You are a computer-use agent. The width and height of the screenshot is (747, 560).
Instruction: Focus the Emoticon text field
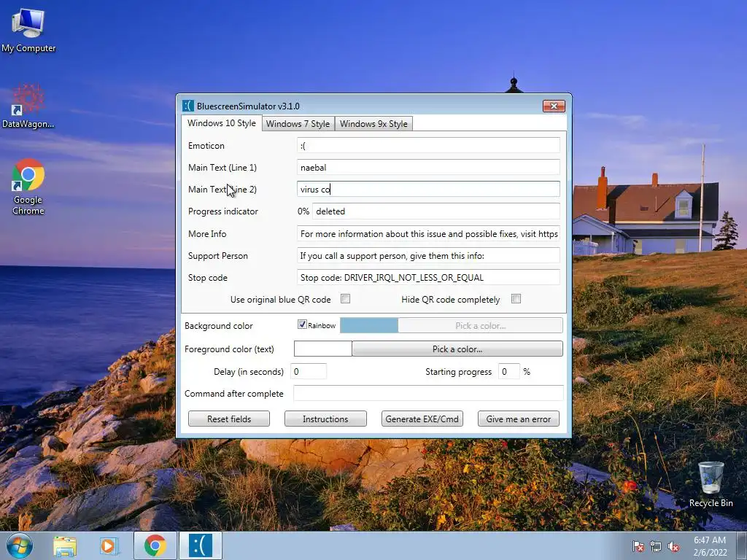[428, 145]
